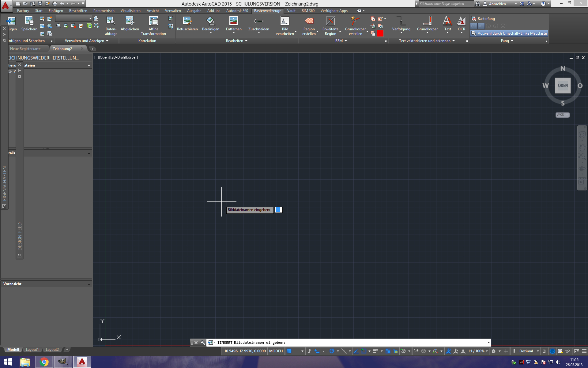Toggle grid display in status bar
This screenshot has width=588, height=368.
289,351
